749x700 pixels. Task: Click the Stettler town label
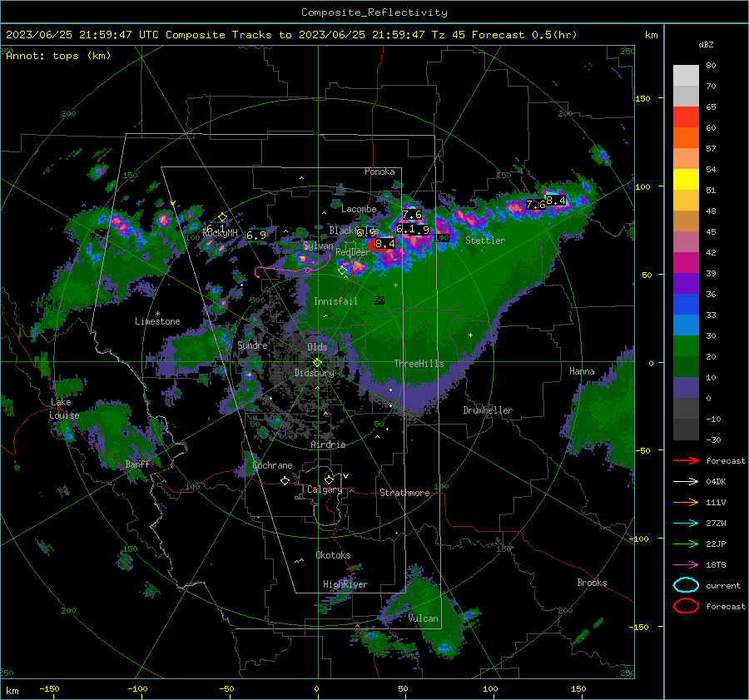click(x=485, y=241)
